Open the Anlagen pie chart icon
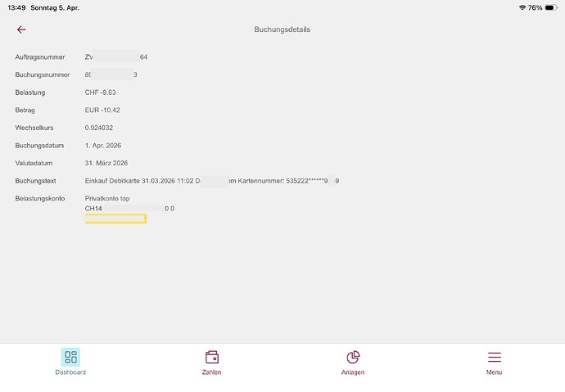The height and width of the screenshot is (392, 565). pos(353,357)
